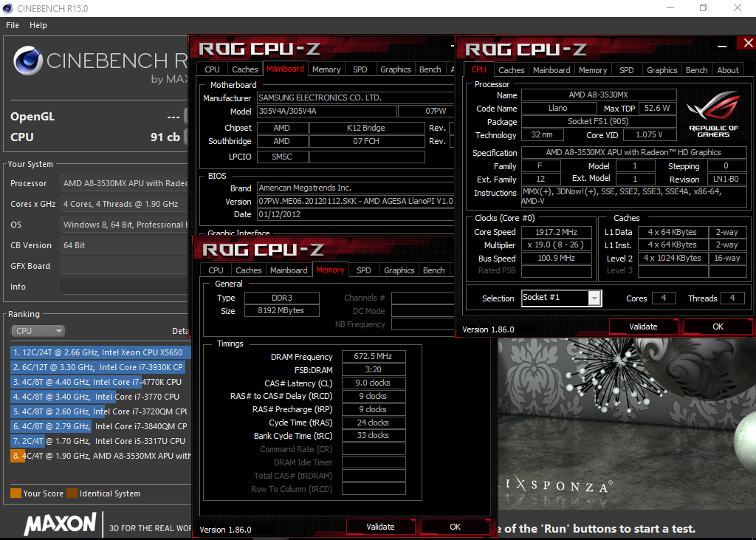
Task: Open the Socket #1 selection dropdown
Action: (x=562, y=298)
